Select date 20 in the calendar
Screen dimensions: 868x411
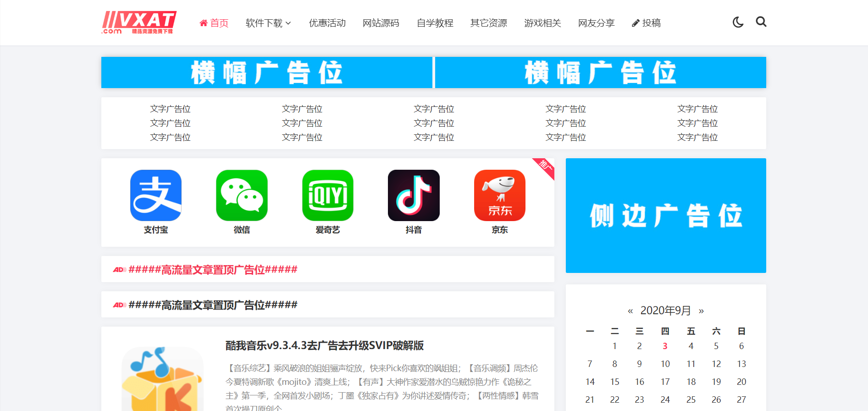pos(741,382)
